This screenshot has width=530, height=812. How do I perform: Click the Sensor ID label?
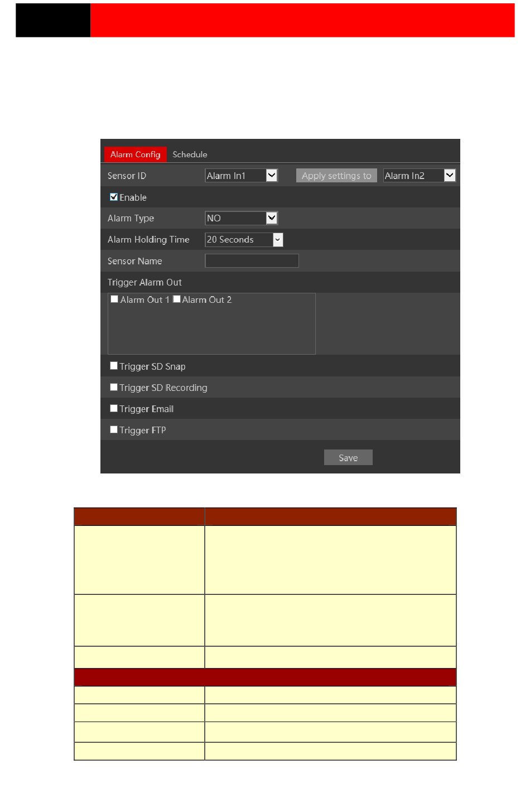127,176
